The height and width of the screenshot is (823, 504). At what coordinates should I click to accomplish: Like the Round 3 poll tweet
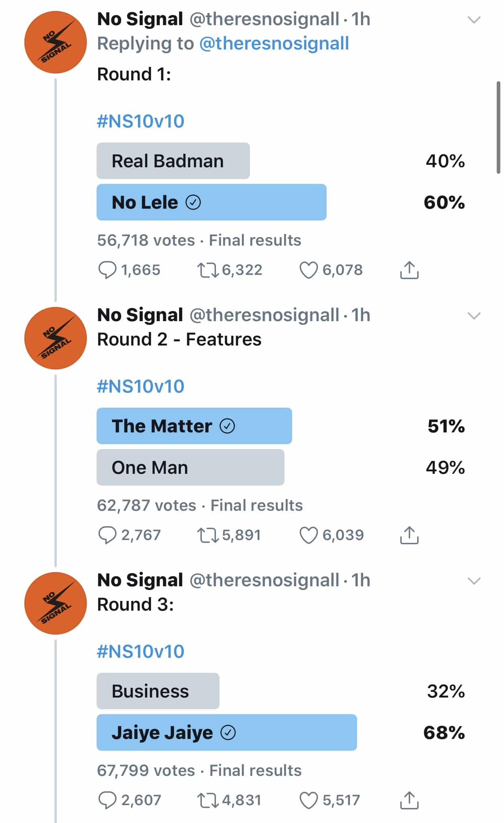[308, 800]
